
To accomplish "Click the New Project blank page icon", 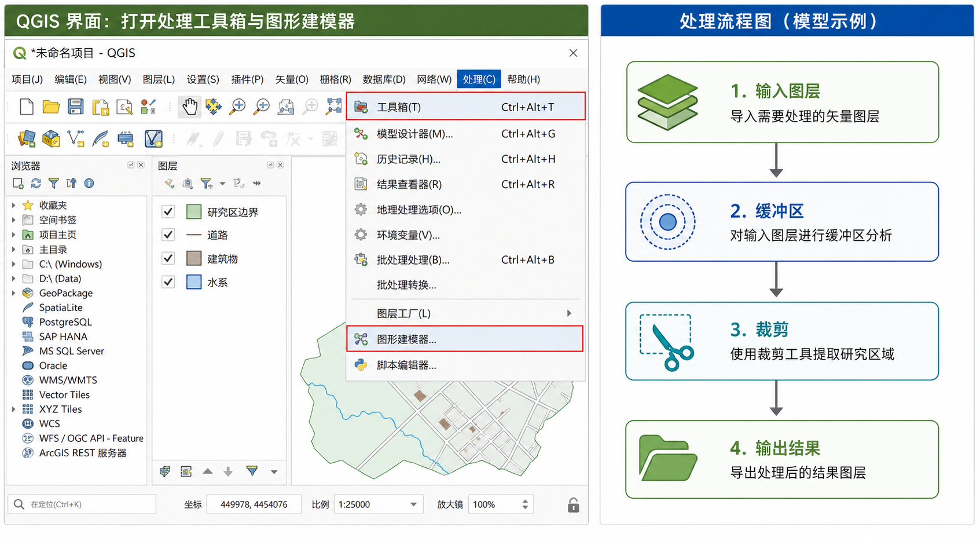I will point(27,107).
